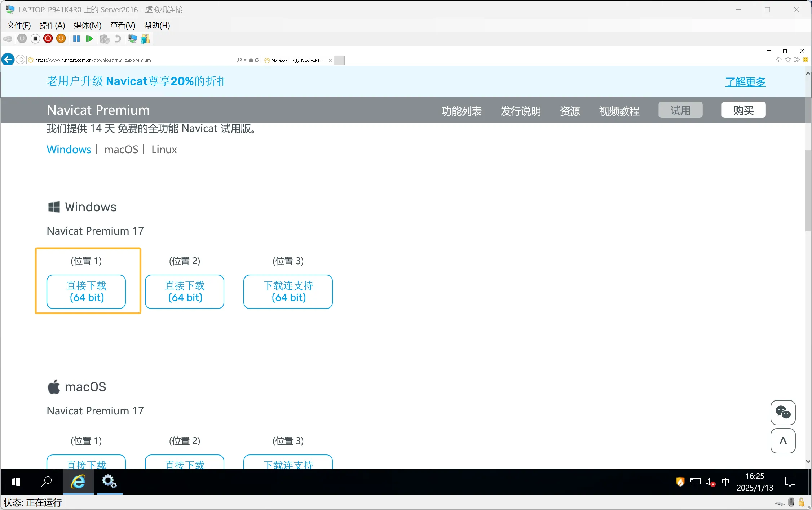Image resolution: width=812 pixels, height=510 pixels.
Task: Click the Settings gear taskbar icon
Action: click(109, 482)
